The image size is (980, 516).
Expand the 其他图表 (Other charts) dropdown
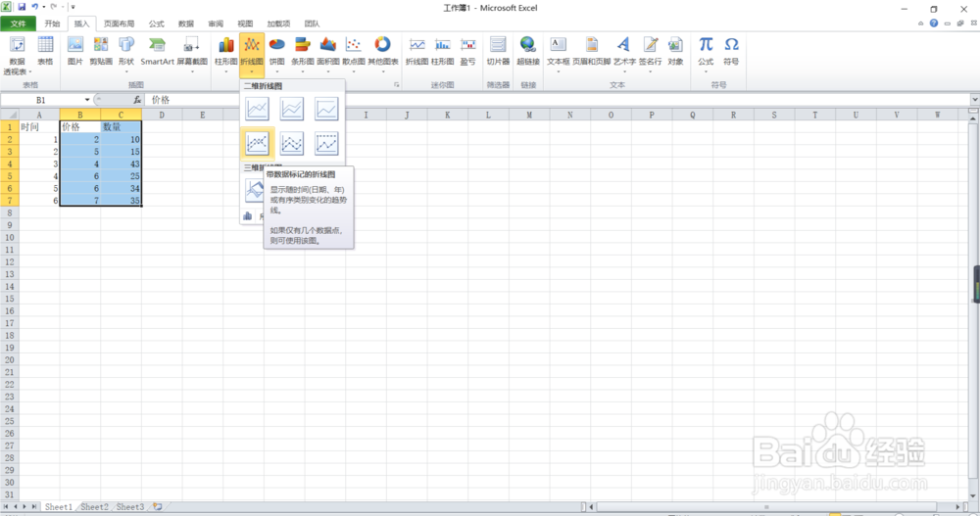(383, 71)
